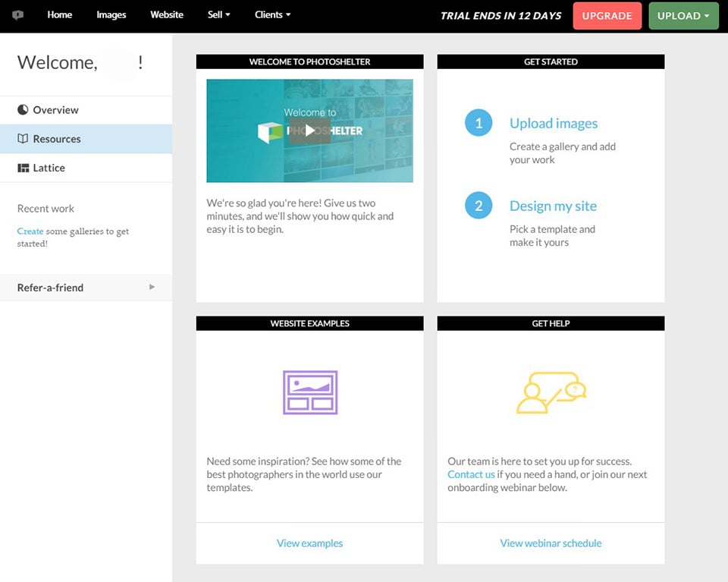Click the 'GET HELP' card header

pos(551,323)
